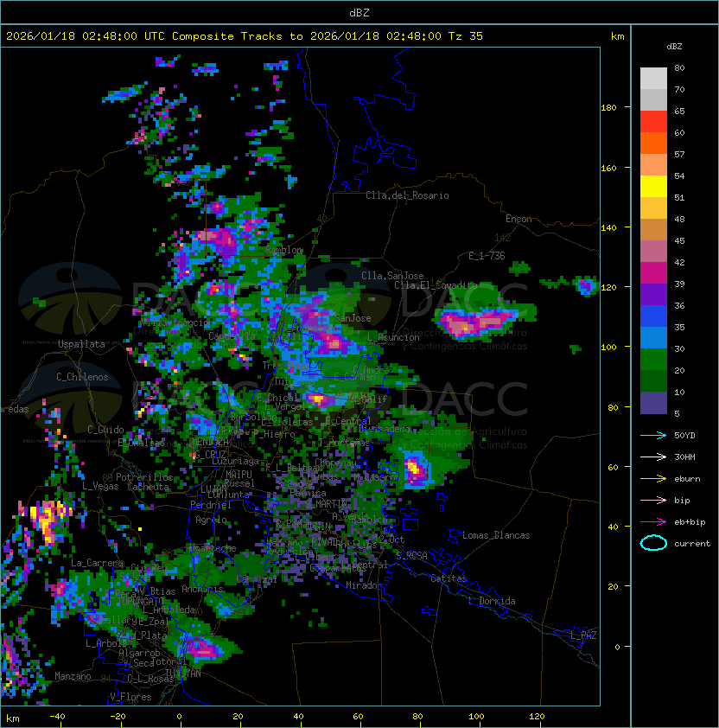Click the 'TUNUYAN' map label
Viewport: 719px width, 728px height.
183,674
